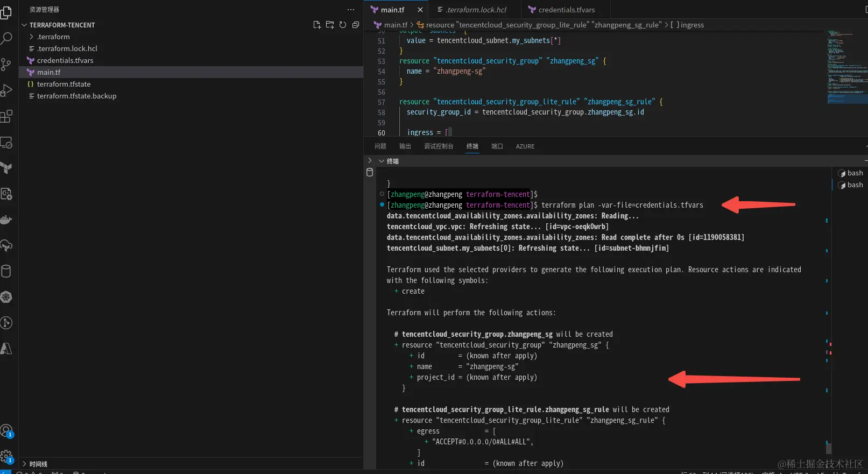Open the 问题 problems panel tab
This screenshot has height=474, width=868.
coord(380,146)
